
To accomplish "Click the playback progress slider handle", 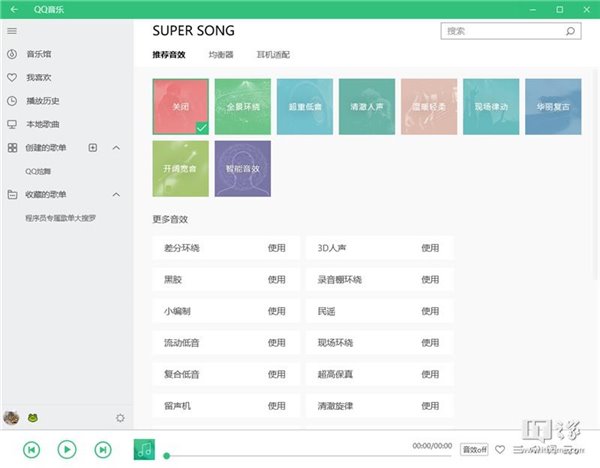I will (166, 456).
